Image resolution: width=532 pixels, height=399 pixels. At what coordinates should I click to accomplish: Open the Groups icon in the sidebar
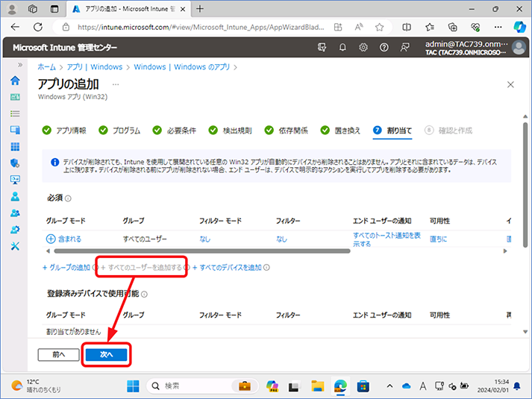[15, 213]
